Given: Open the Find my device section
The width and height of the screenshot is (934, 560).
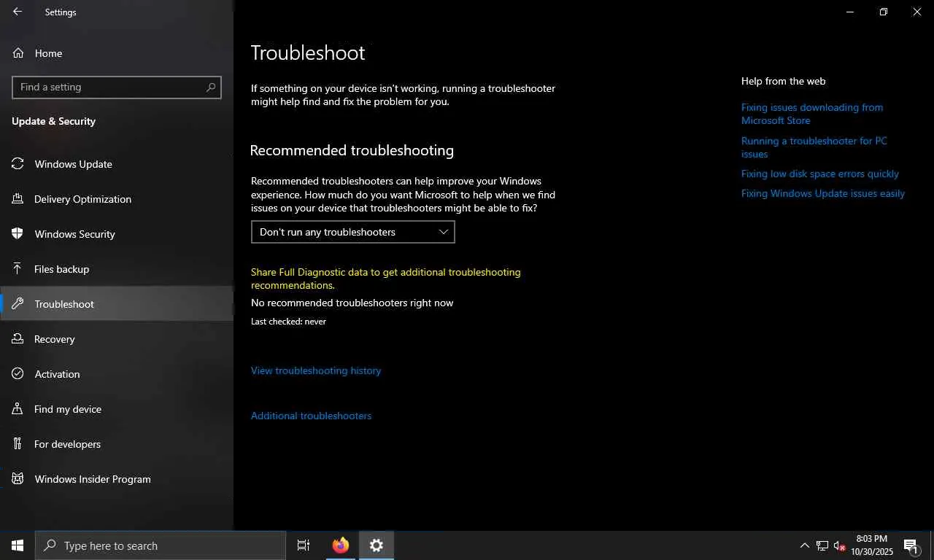Looking at the screenshot, I should 117,409.
